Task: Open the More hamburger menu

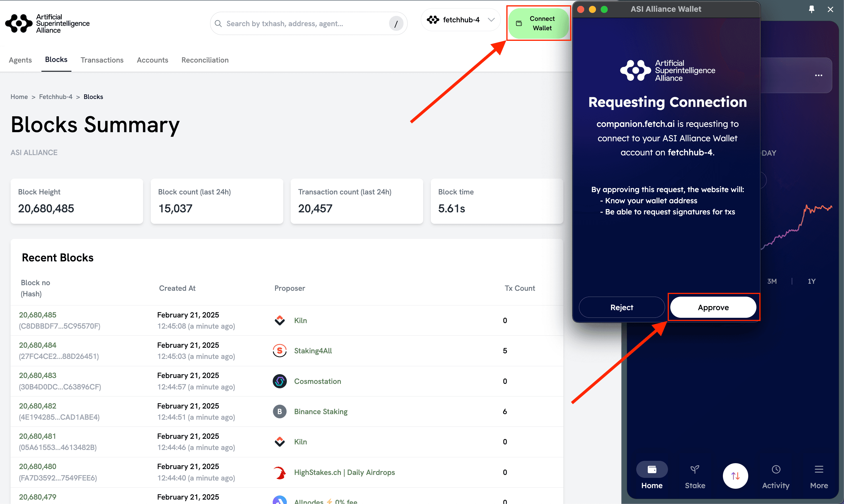Action: pos(819,470)
